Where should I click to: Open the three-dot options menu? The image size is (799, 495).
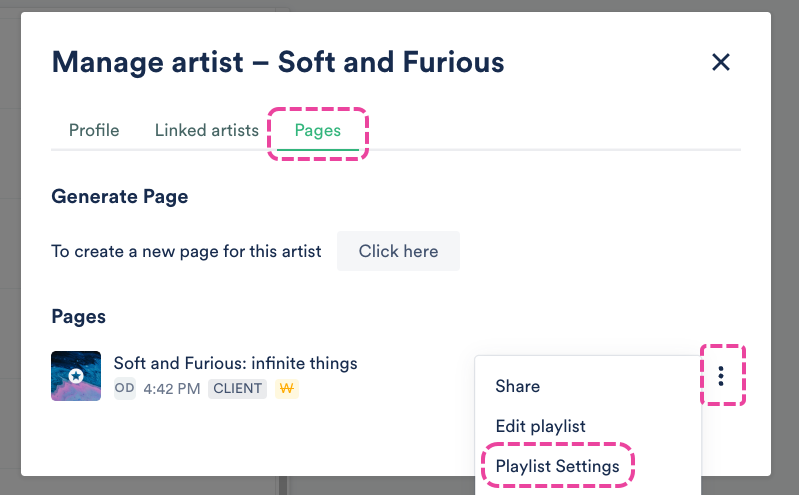(x=721, y=376)
